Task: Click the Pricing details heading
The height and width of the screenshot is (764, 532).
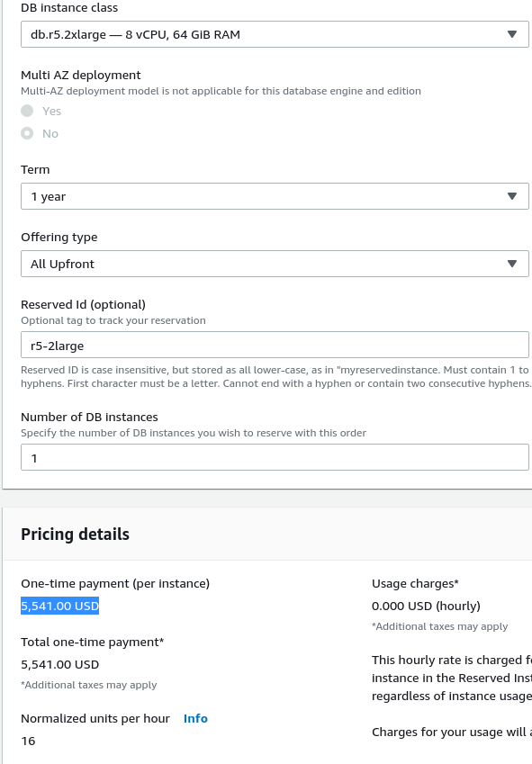Action: click(x=75, y=535)
